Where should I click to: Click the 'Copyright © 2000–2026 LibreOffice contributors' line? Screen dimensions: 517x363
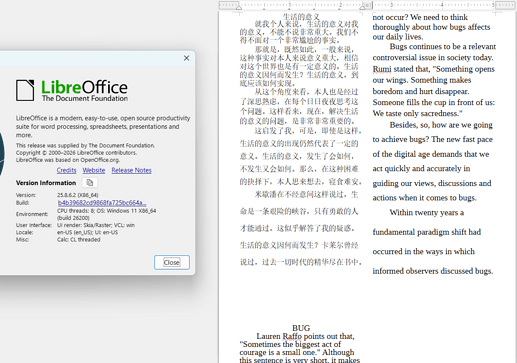point(76,153)
